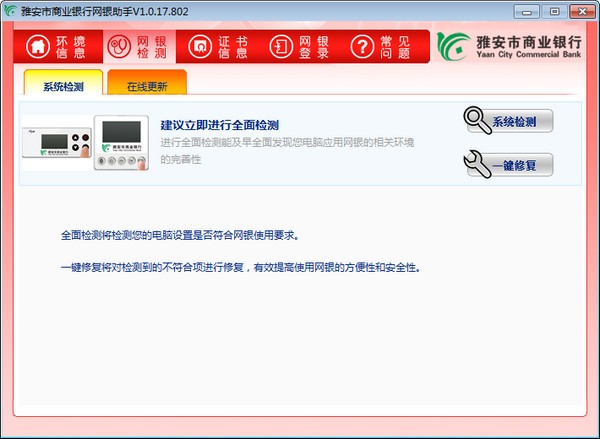Click the horizontal USB key device image
Image resolution: width=600 pixels, height=439 pixels.
click(x=57, y=143)
